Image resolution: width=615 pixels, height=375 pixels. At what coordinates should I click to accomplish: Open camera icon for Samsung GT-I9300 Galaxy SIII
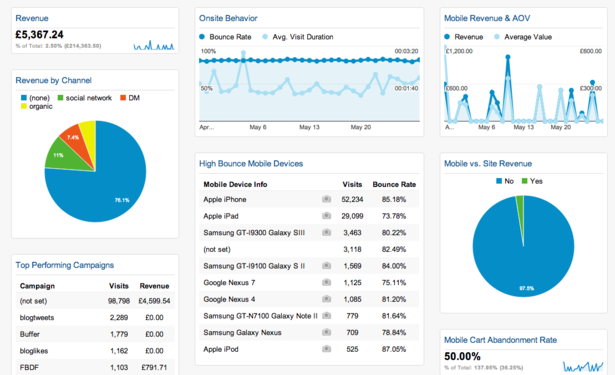326,233
